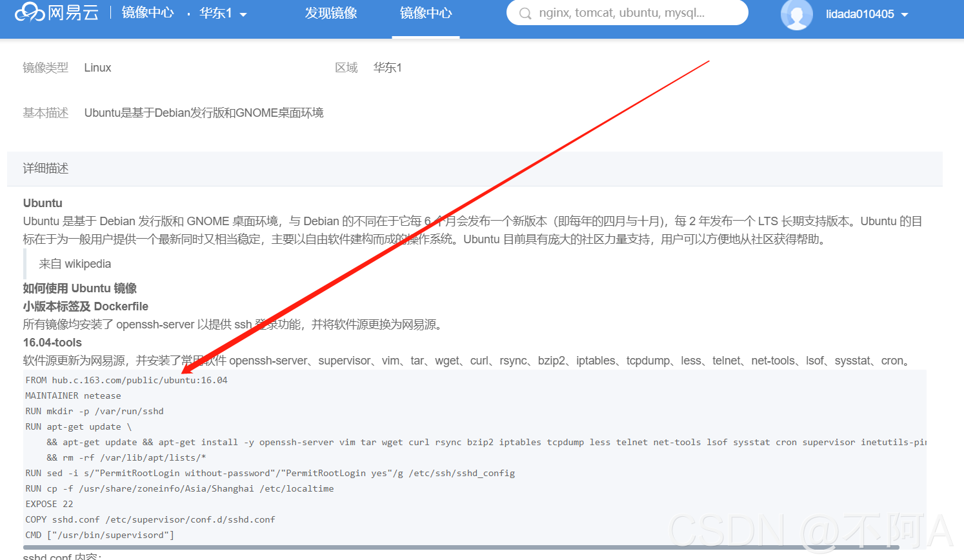This screenshot has width=964, height=560.
Task: Click the Ubuntu bold heading
Action: 43,203
